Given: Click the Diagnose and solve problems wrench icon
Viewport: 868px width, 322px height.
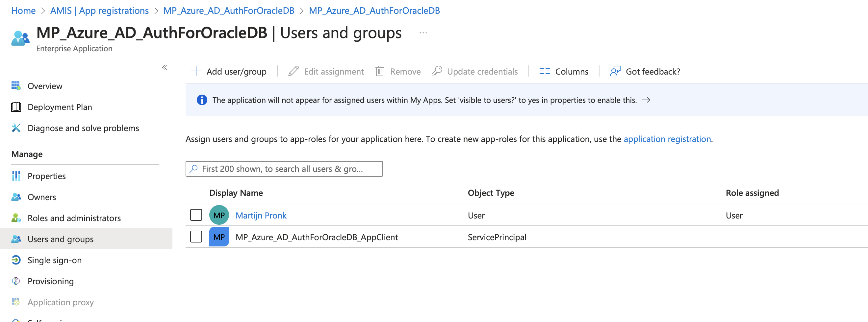Looking at the screenshot, I should pos(16,128).
